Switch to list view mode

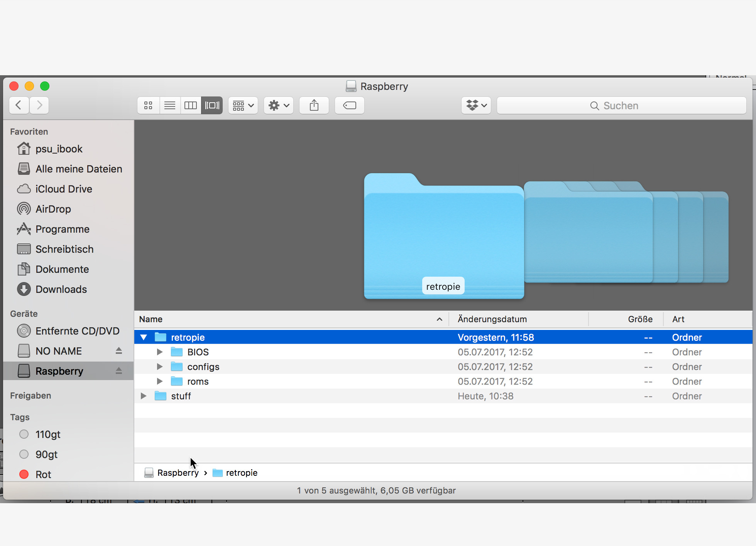[170, 105]
